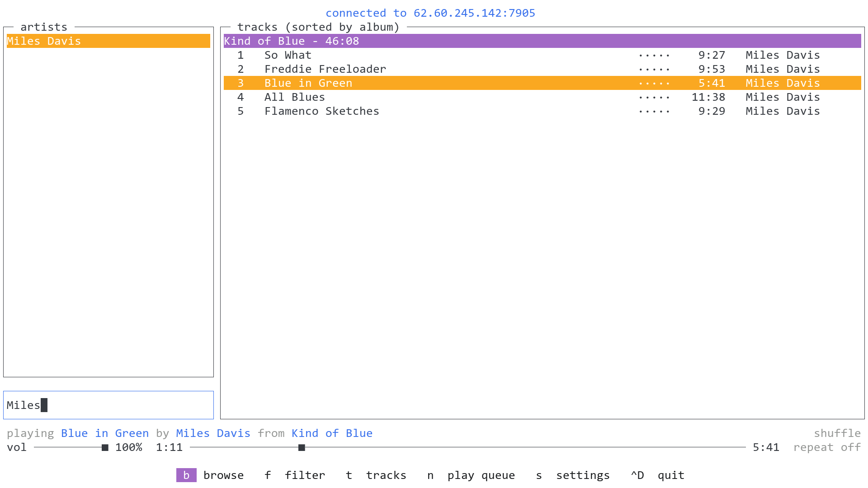Select the All Blues track

pos(294,97)
